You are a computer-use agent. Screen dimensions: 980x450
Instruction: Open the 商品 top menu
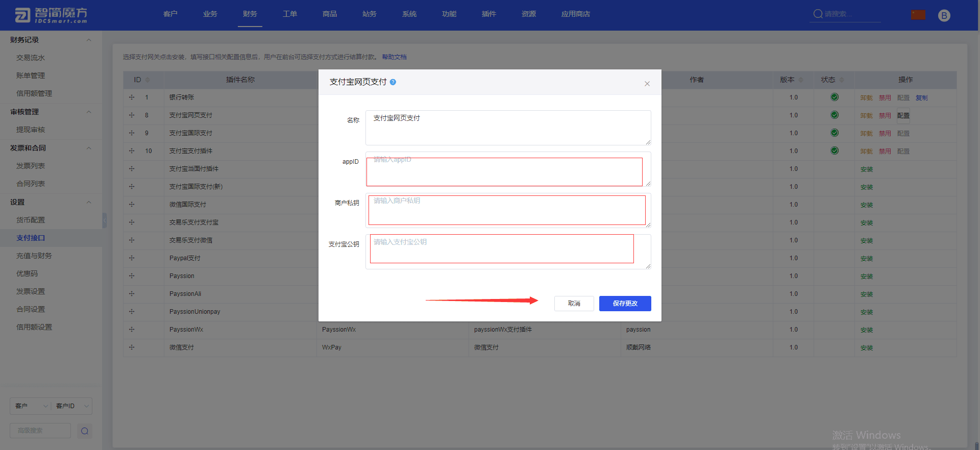pyautogui.click(x=330, y=14)
